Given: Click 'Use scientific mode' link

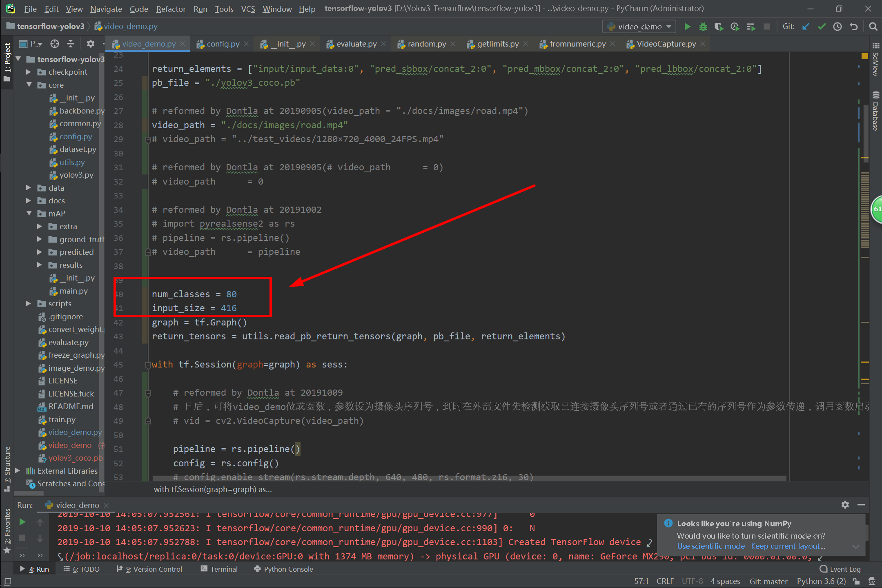Looking at the screenshot, I should point(710,546).
